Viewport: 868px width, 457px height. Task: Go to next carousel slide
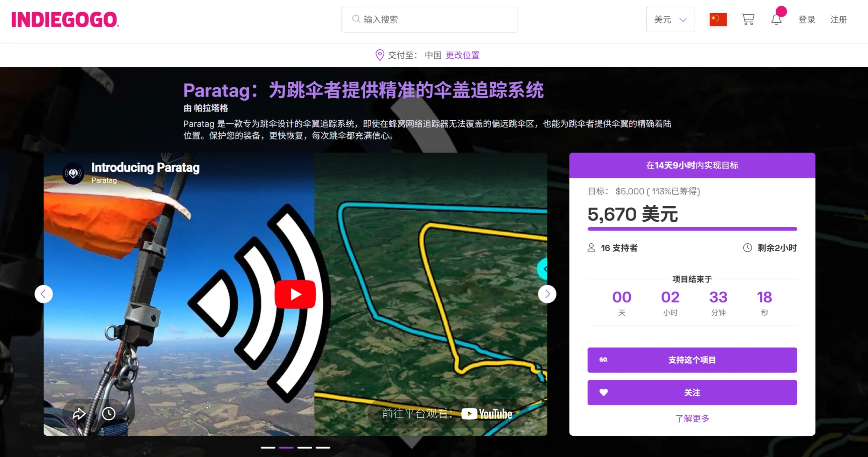coord(547,294)
